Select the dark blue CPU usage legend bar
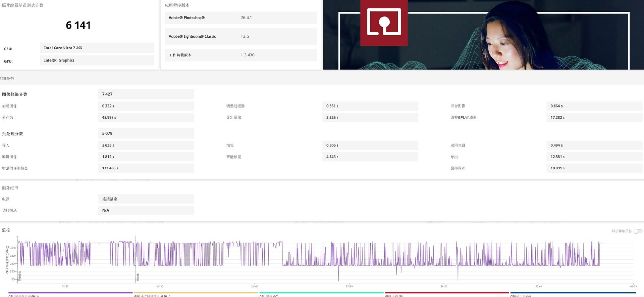 click(x=572, y=293)
